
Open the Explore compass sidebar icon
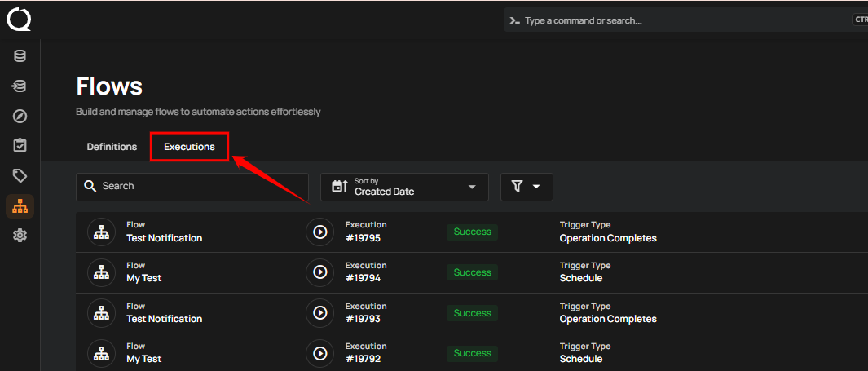20,116
